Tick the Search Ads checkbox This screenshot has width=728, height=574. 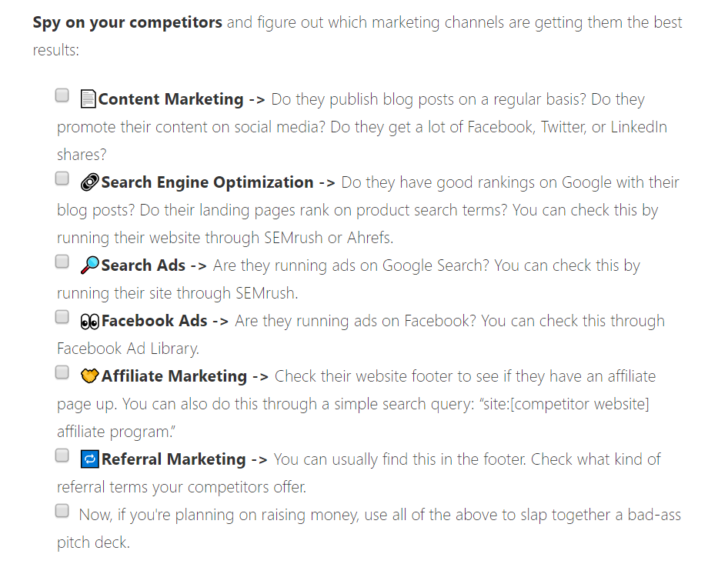62,261
